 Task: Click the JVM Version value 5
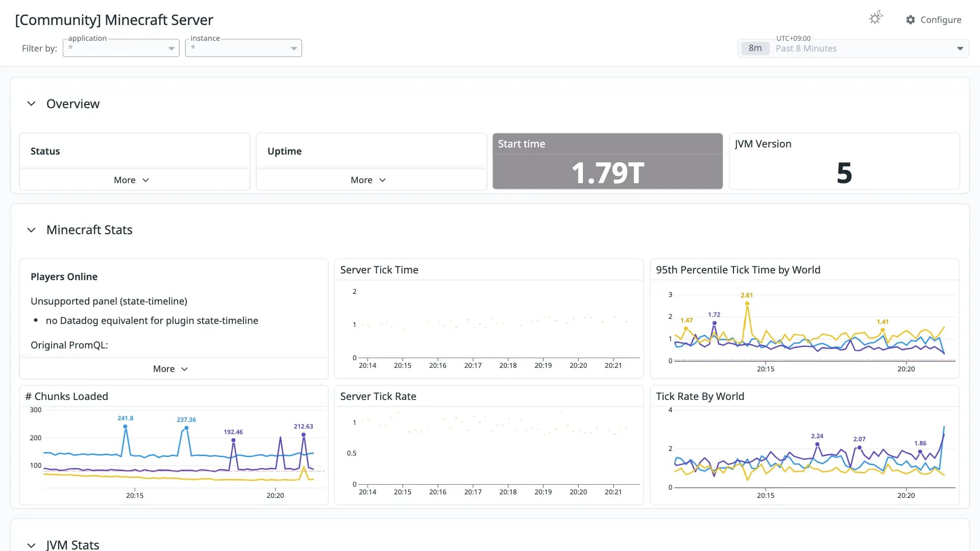844,173
